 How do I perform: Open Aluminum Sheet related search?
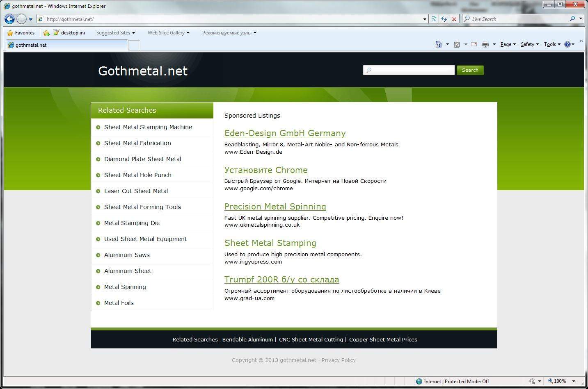click(128, 271)
